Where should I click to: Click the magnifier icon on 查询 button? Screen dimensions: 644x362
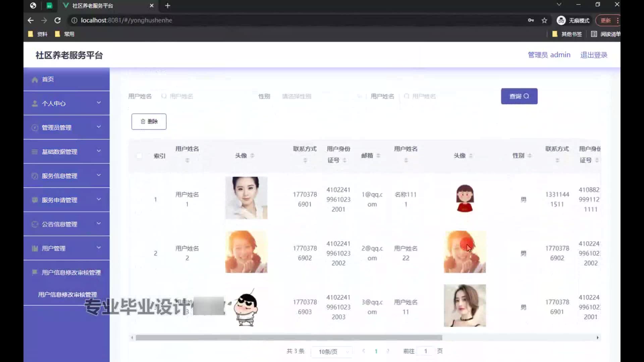coord(526,96)
